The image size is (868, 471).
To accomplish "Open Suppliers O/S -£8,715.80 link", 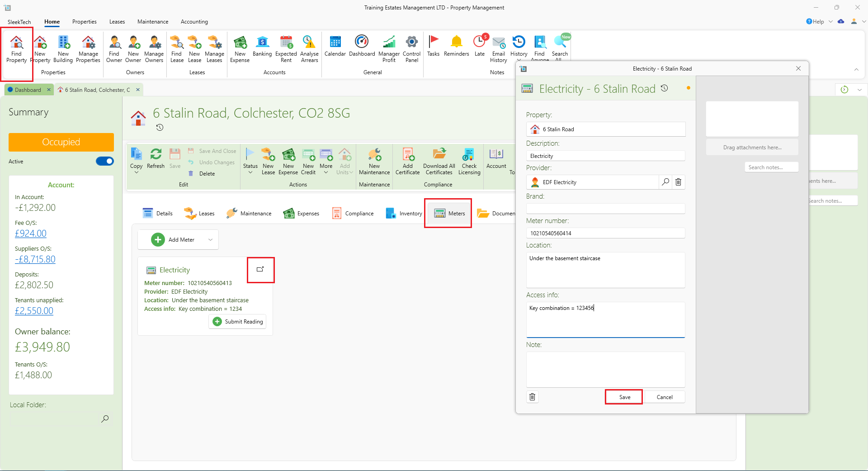I will tap(35, 259).
